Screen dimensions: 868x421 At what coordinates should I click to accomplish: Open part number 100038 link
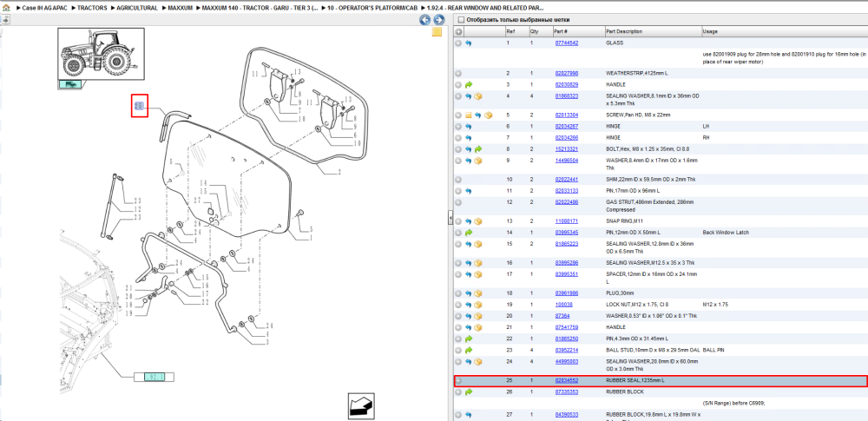[x=563, y=305]
